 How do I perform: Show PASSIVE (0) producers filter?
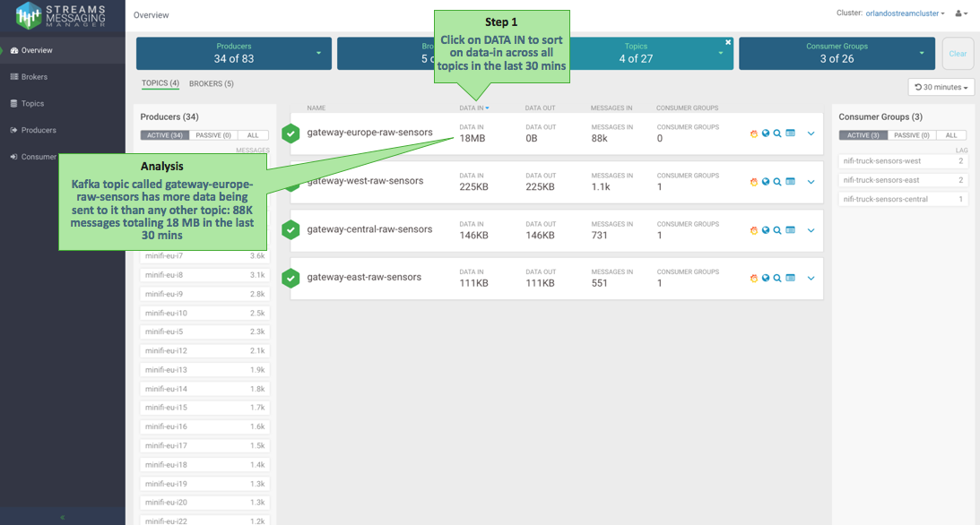coord(212,135)
